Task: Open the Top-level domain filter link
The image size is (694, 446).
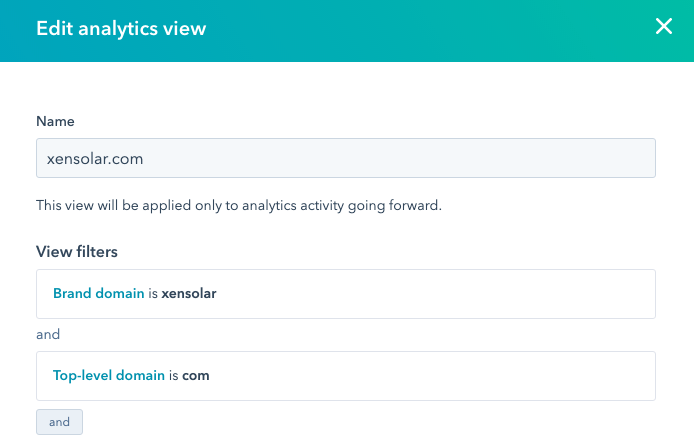Action: click(x=108, y=376)
